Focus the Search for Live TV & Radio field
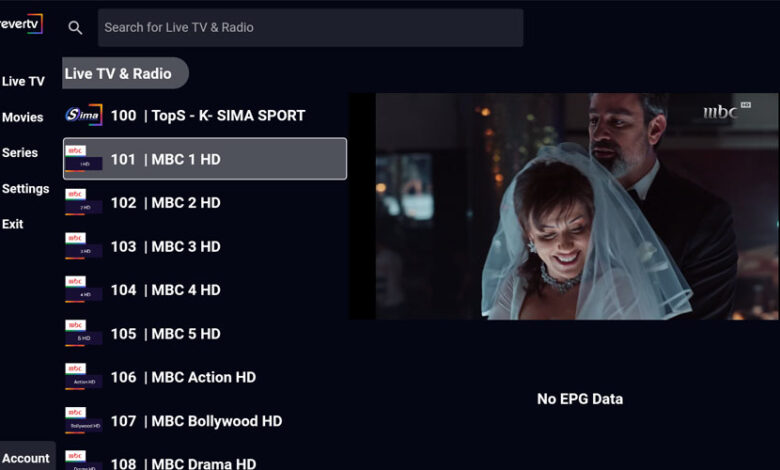780x470 pixels. (310, 28)
